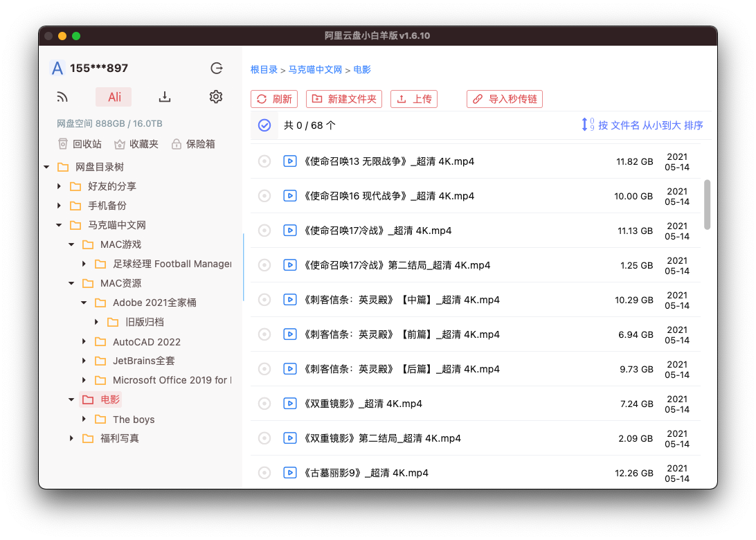Select checkbox for 《使命召唤13 无限战争》 file
756x540 pixels.
[x=264, y=161]
